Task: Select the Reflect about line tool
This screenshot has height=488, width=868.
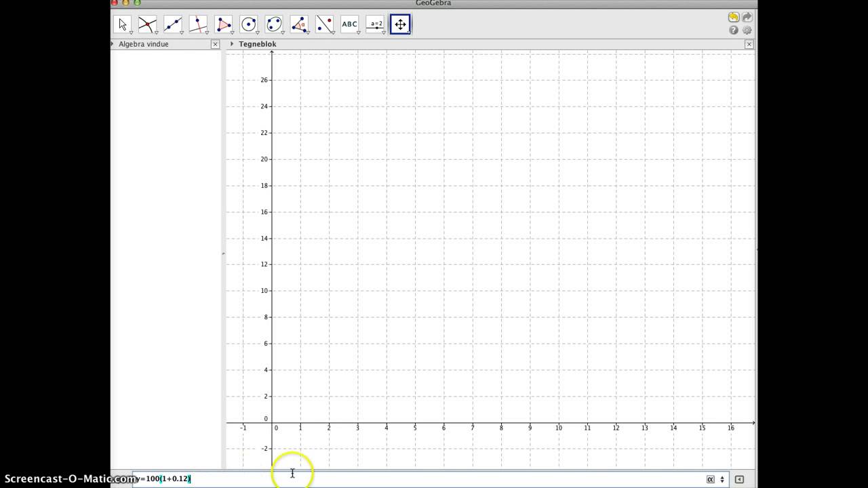Action: tap(324, 24)
